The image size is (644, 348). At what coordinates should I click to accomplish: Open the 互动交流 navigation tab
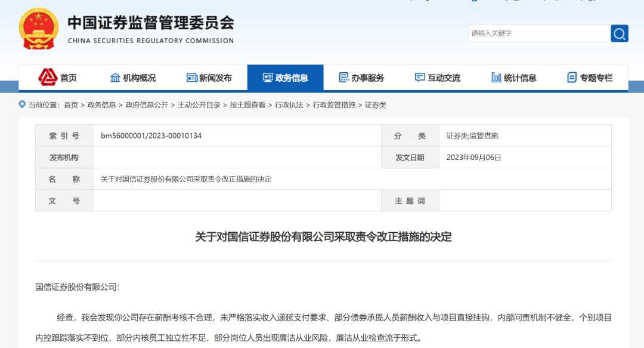[x=438, y=78]
